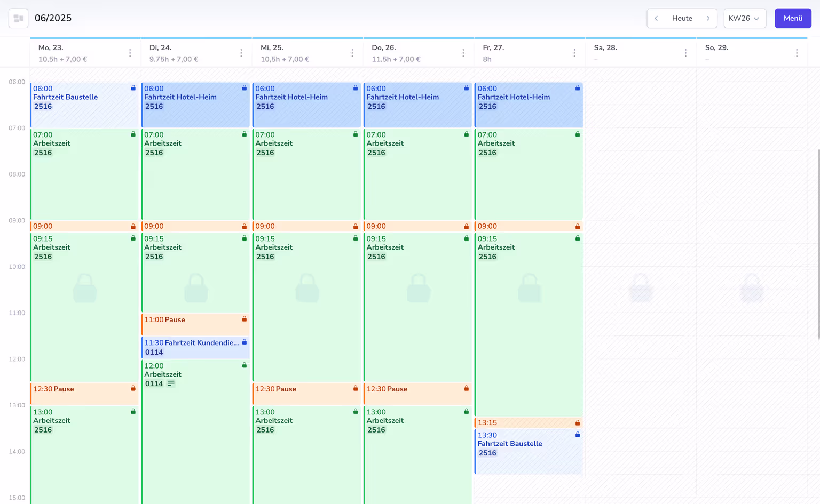The width and height of the screenshot is (820, 504).
Task: Open Monday 09:15 Arbeitszeit entry
Action: point(84,307)
